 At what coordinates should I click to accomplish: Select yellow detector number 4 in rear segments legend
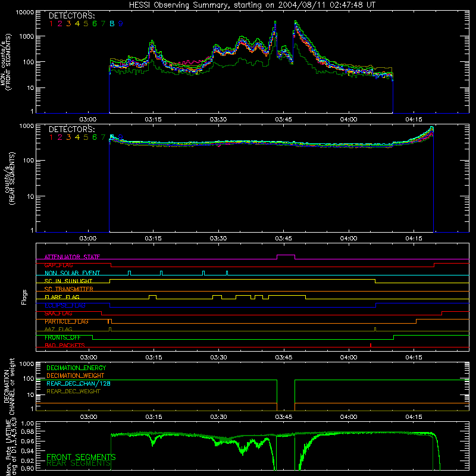point(77,137)
